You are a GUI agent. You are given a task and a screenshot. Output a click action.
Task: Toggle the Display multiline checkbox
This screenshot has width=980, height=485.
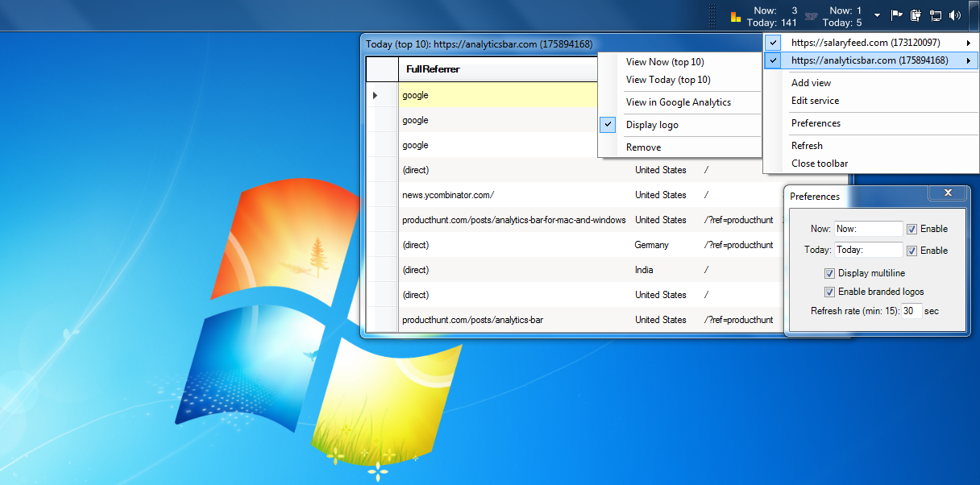829,273
